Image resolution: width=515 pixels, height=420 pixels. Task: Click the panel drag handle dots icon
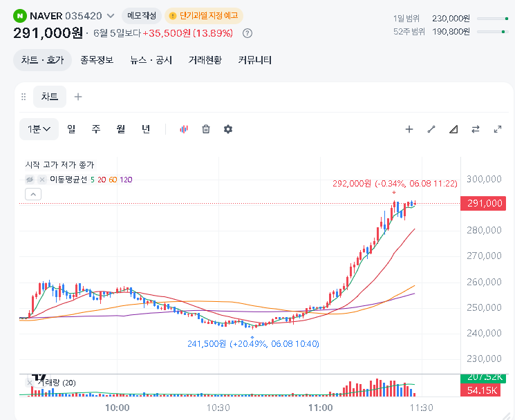[24, 97]
